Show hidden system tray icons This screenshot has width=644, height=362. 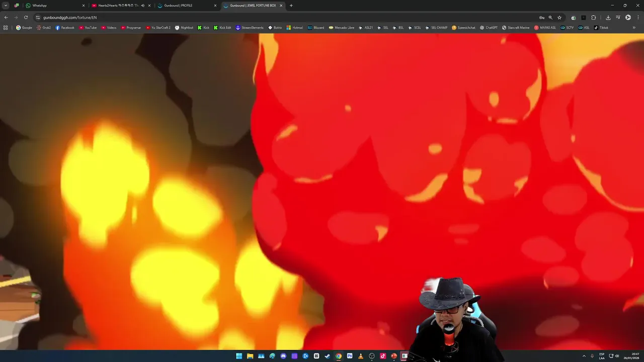(x=584, y=356)
